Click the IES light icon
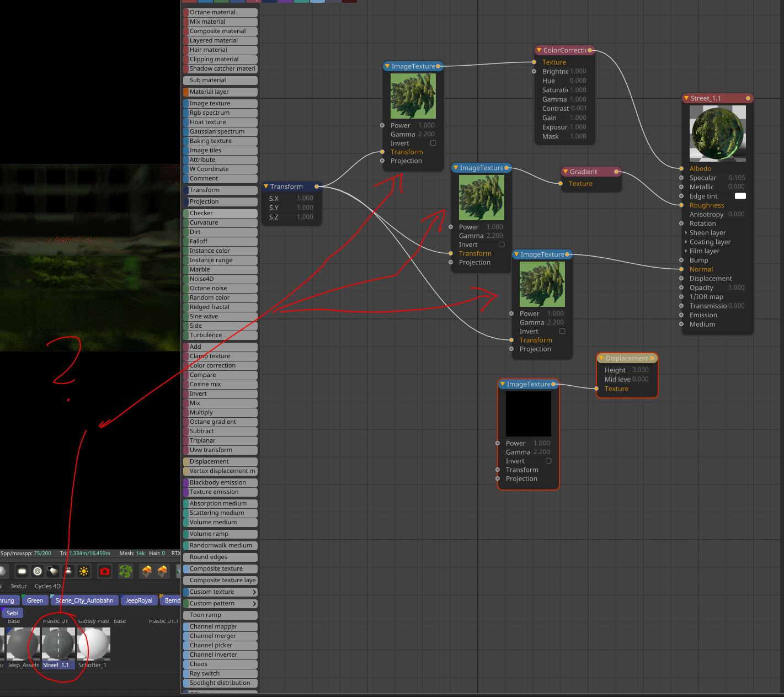 point(68,571)
